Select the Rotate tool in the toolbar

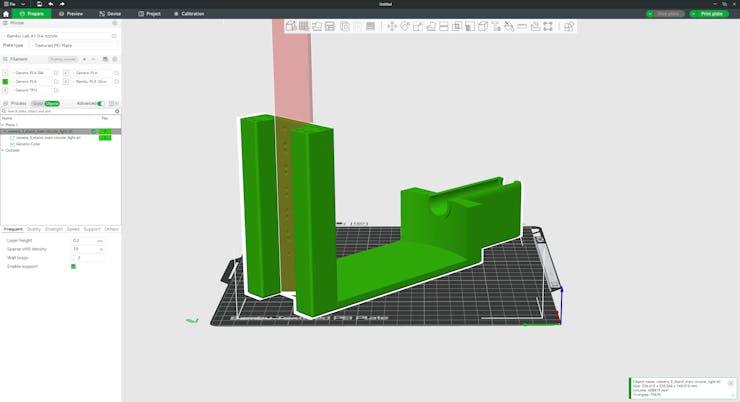[x=405, y=26]
